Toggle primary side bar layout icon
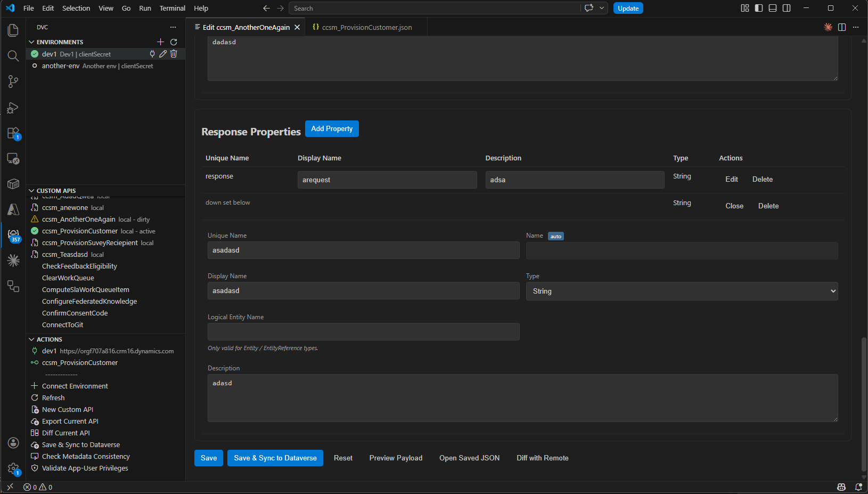This screenshot has width=868, height=494. coord(759,8)
